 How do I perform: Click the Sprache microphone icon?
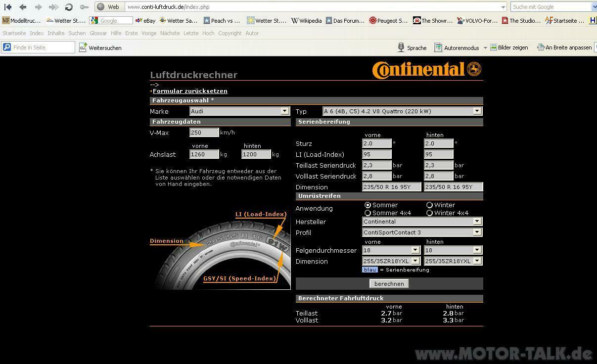401,47
